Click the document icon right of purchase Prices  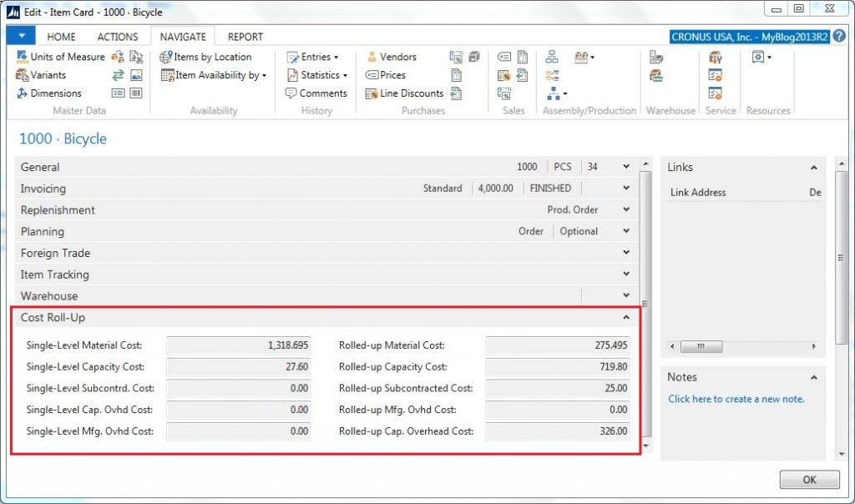coord(457,75)
